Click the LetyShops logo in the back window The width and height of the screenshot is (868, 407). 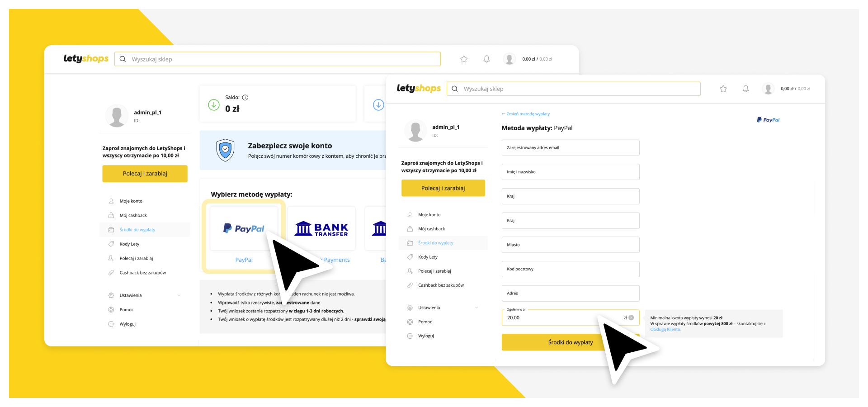(86, 59)
